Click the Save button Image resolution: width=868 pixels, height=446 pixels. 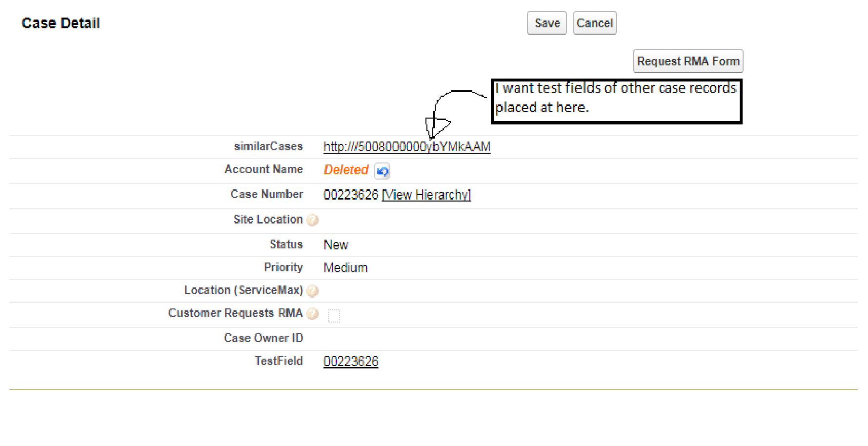point(546,23)
